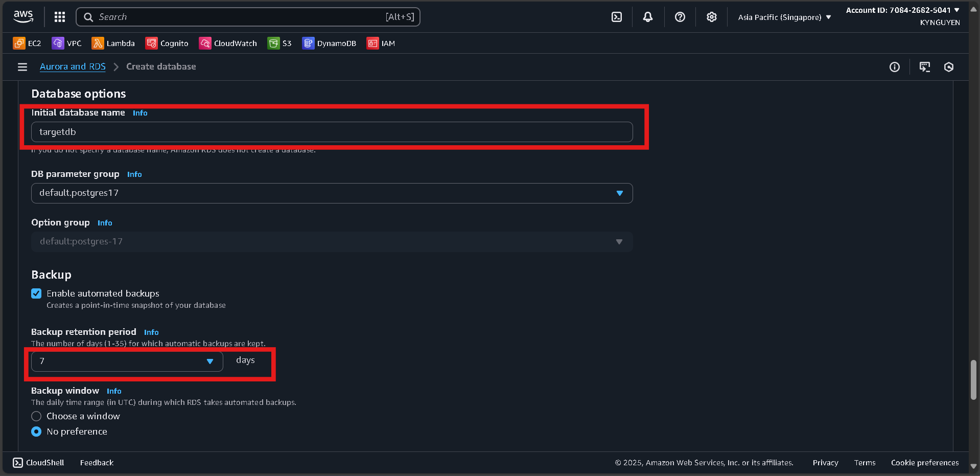Open the Cookie preferences link
This screenshot has width=980, height=476.
[924, 462]
